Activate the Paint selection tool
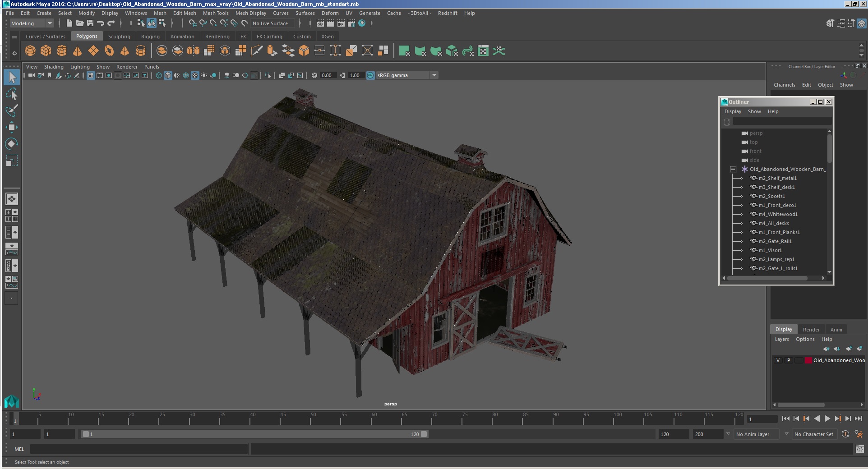The height and width of the screenshot is (469, 868). coord(12,110)
